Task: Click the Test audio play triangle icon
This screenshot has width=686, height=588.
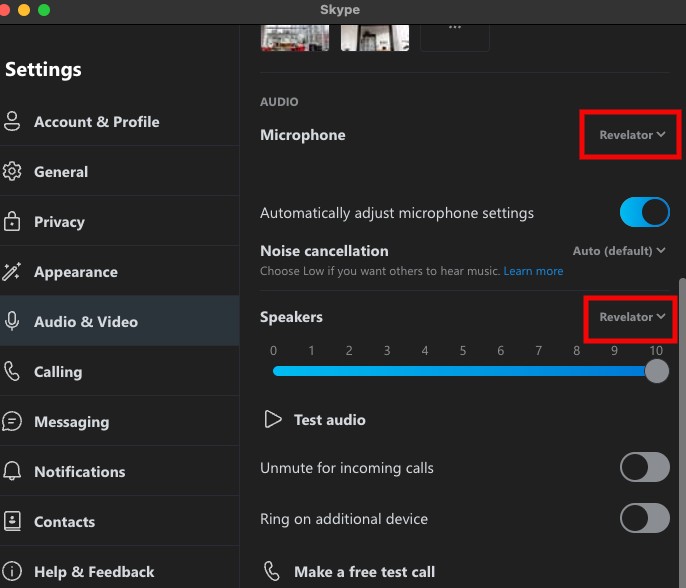Action: [x=273, y=419]
